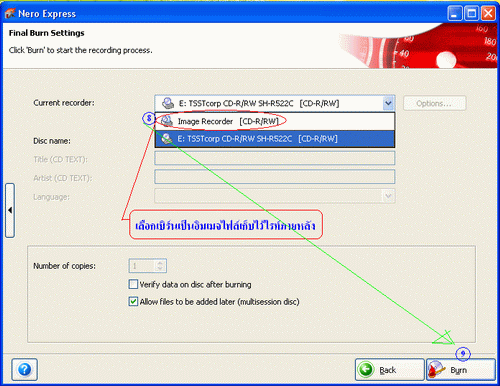This screenshot has height=386, width=500.
Task: Click the Artist (CD TEXT) input field
Action: coord(275,177)
